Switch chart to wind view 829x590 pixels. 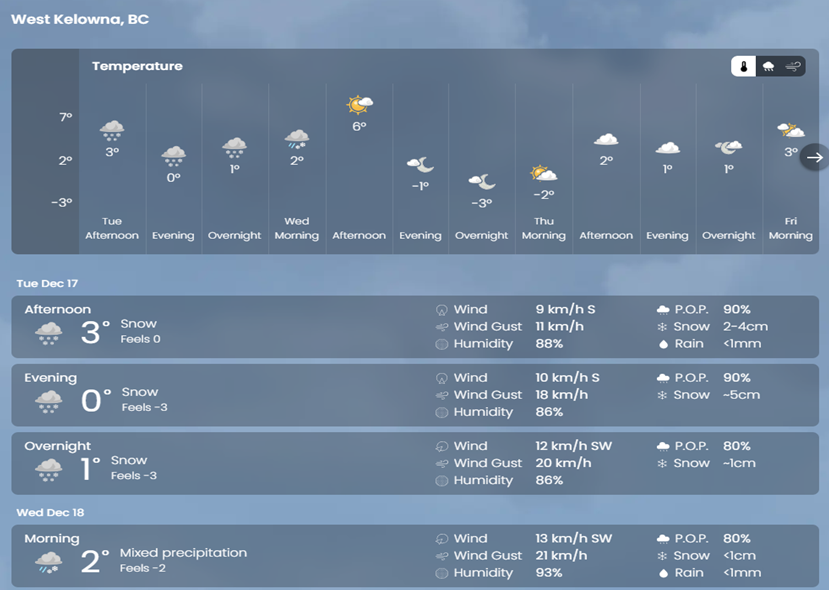pos(793,67)
